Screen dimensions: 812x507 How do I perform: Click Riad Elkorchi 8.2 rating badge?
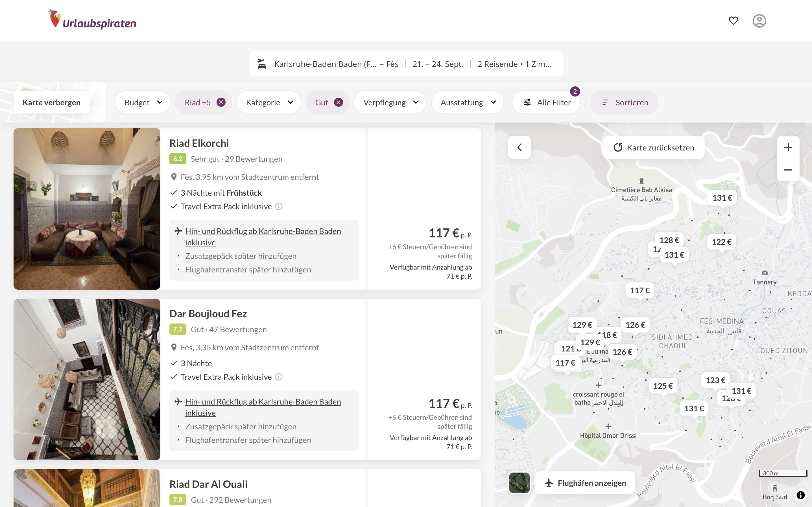point(178,159)
